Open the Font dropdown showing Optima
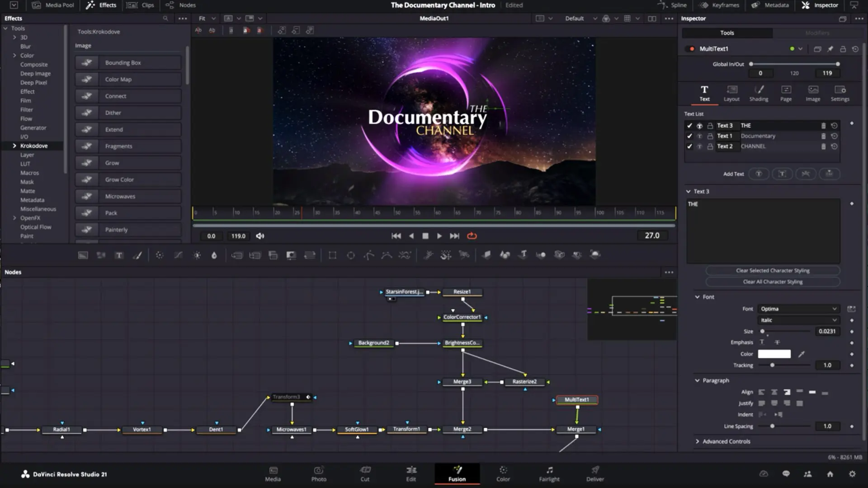The image size is (868, 488). pos(798,309)
